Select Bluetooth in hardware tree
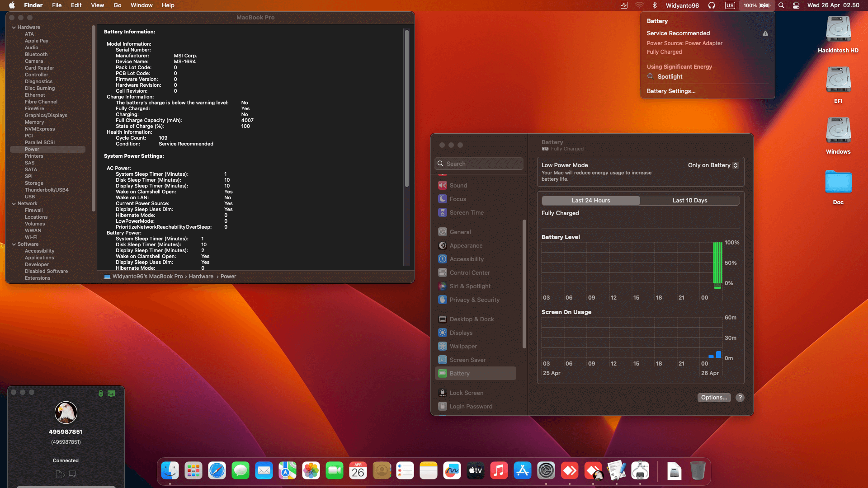Image resolution: width=868 pixels, height=488 pixels. 36,55
